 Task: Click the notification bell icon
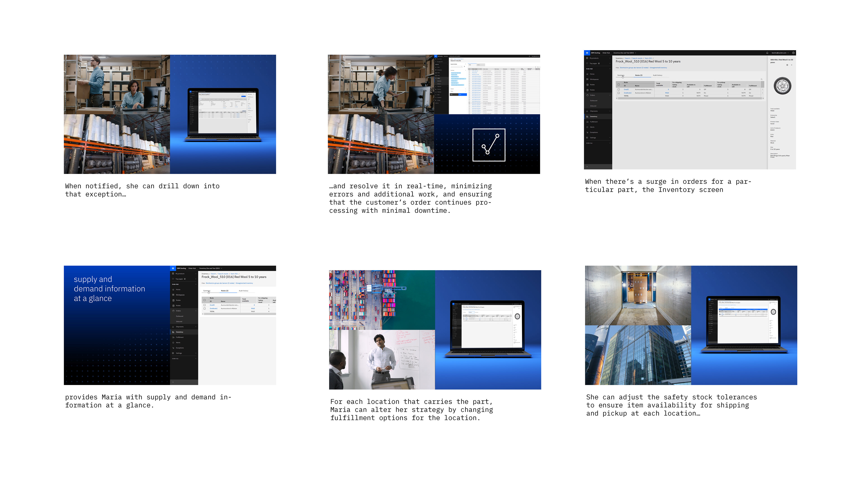(x=767, y=53)
